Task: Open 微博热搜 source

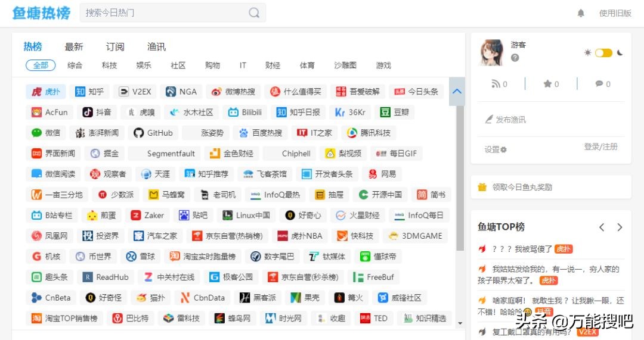Action: [x=233, y=92]
